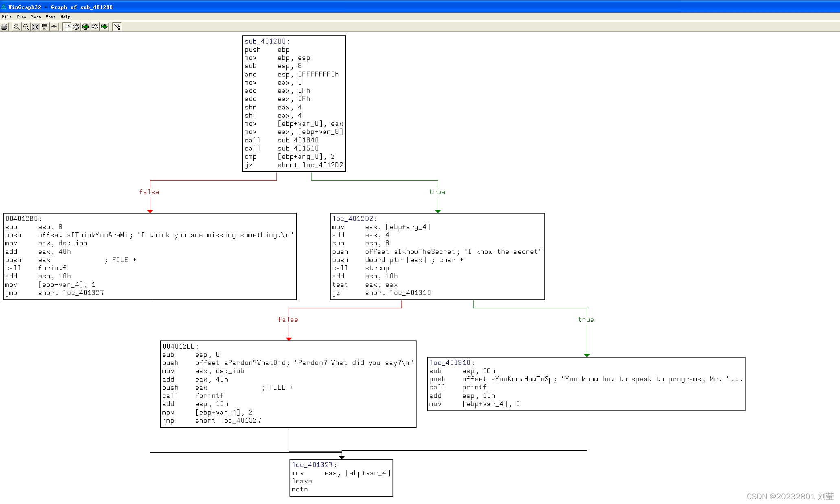Enable the cartesian fisheye view icon
This screenshot has height=504, width=840.
click(x=95, y=27)
